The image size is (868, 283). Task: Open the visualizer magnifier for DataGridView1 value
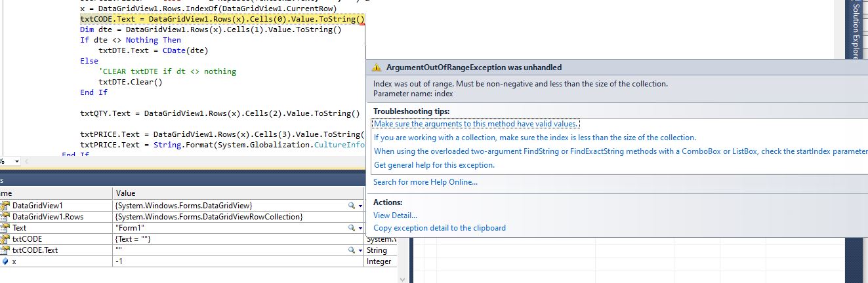click(352, 206)
